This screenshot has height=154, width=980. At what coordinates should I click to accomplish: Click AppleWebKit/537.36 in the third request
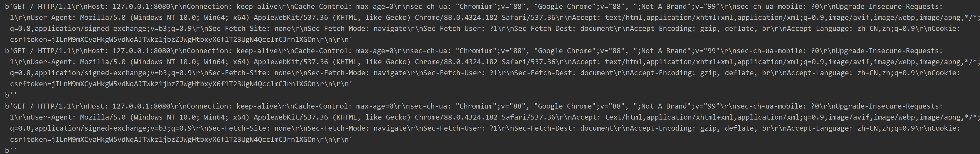(x=291, y=117)
